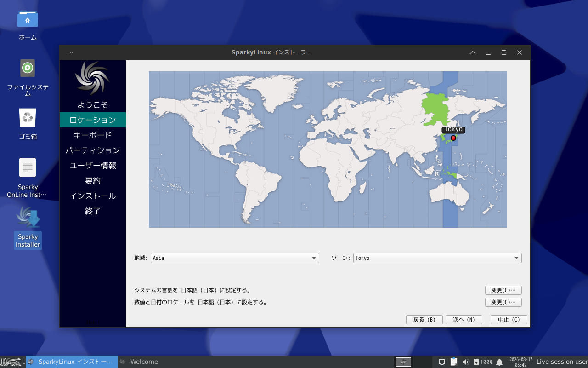
Task: Click 次へ (N) to continue
Action: [464, 320]
